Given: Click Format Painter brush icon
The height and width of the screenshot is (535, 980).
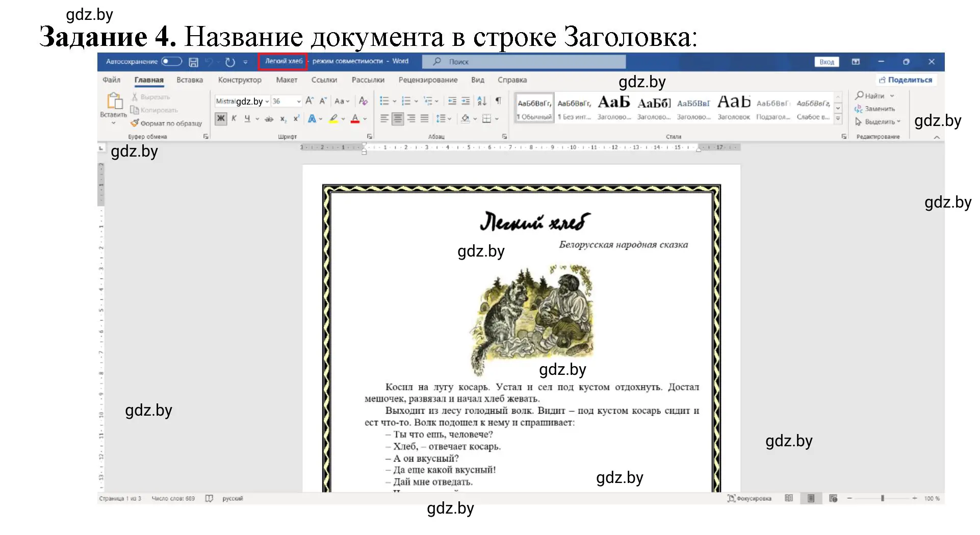Looking at the screenshot, I should [x=135, y=123].
